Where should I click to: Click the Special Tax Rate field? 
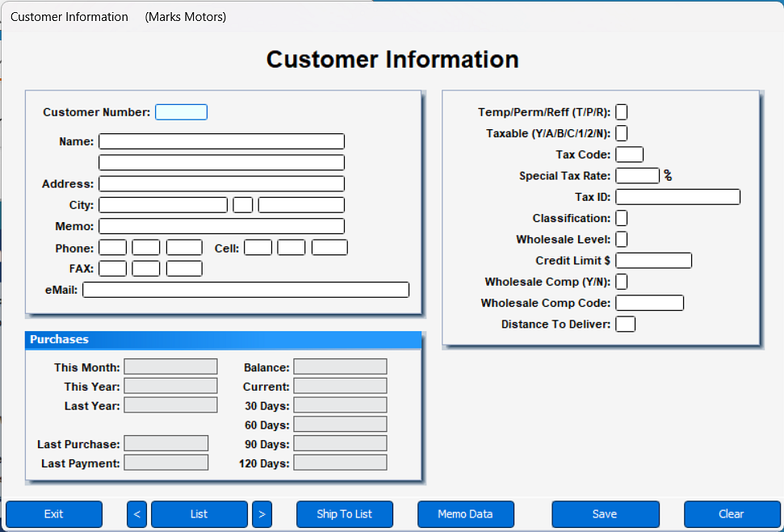[x=637, y=175]
